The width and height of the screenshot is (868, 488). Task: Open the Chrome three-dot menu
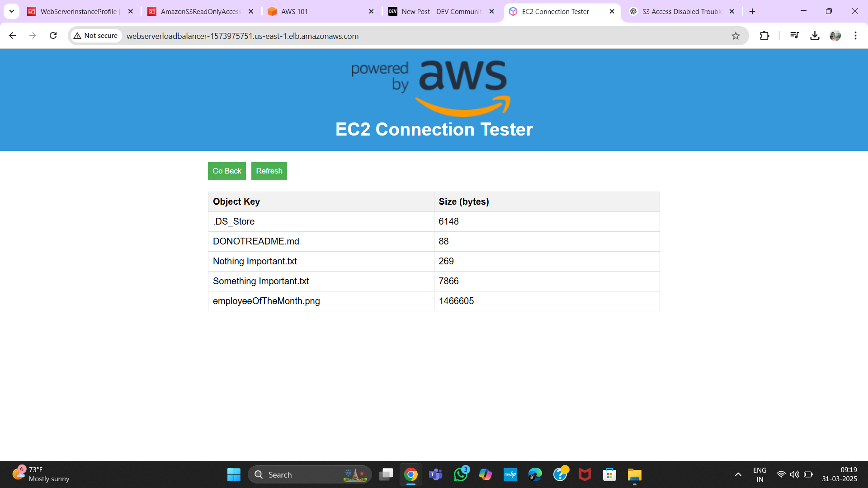pos(855,36)
